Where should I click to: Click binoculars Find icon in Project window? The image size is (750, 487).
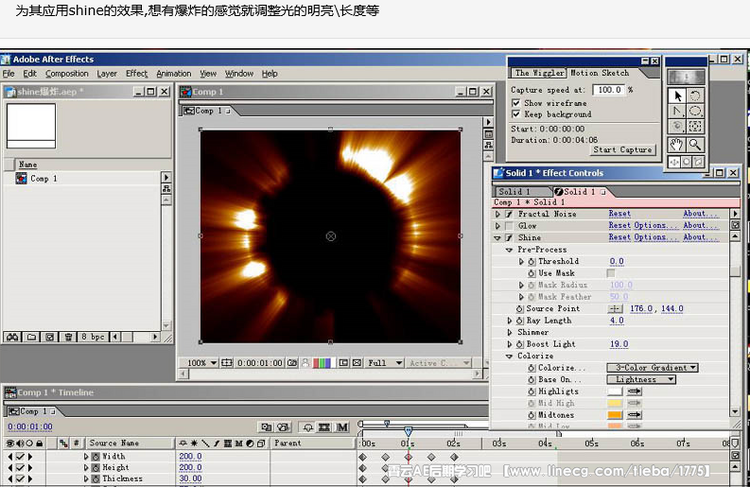click(x=12, y=337)
